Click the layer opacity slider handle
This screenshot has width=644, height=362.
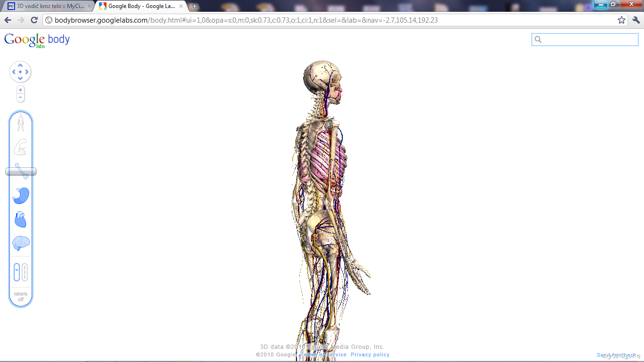(21, 172)
